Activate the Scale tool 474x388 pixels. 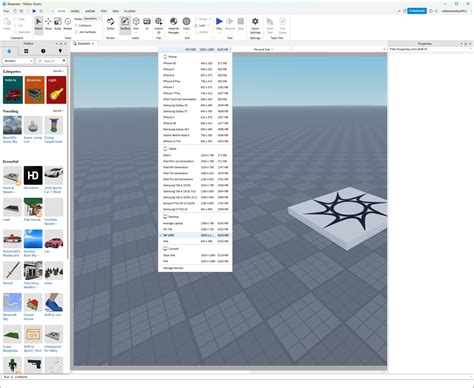tap(58, 24)
